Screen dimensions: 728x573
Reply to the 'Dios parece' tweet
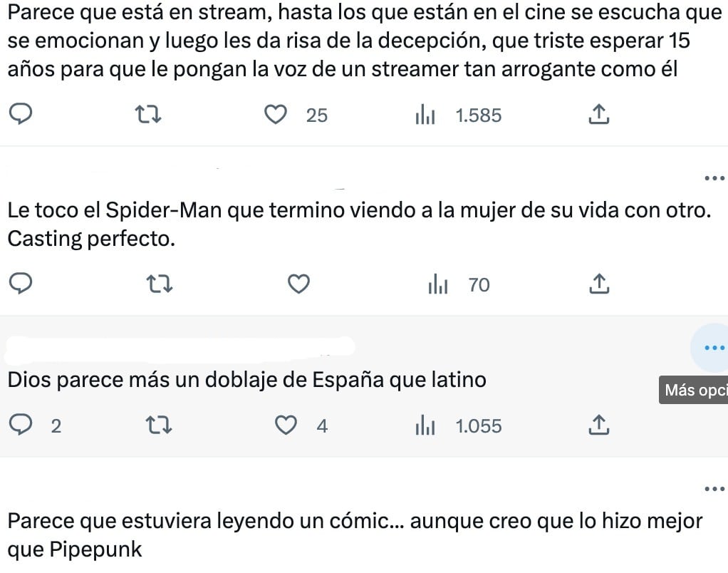[21, 425]
